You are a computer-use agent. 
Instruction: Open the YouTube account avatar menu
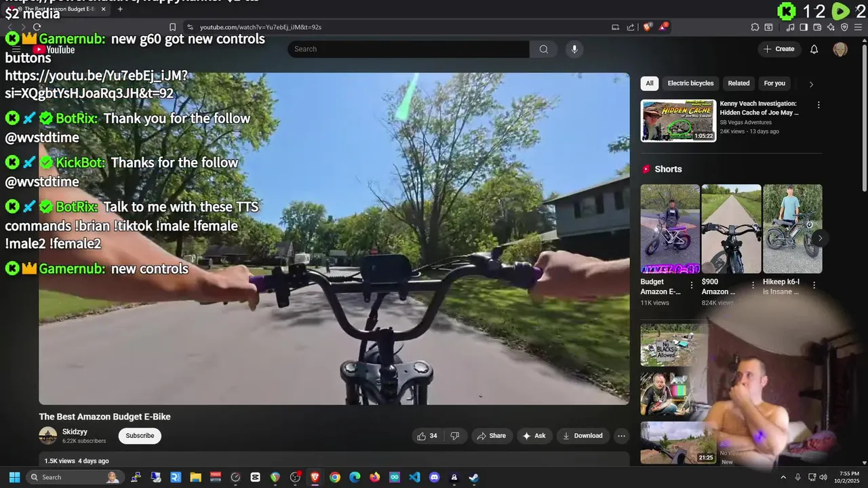[840, 49]
